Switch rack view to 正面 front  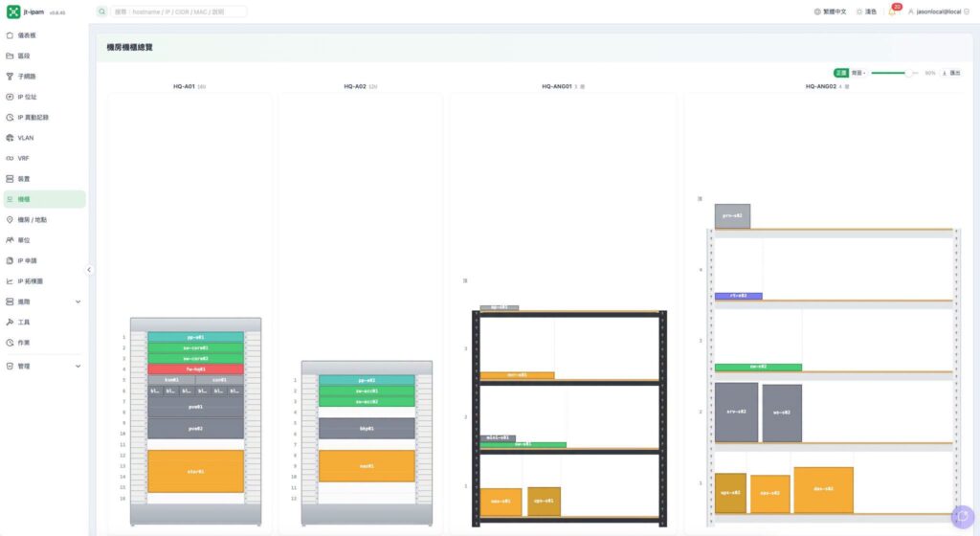click(840, 73)
